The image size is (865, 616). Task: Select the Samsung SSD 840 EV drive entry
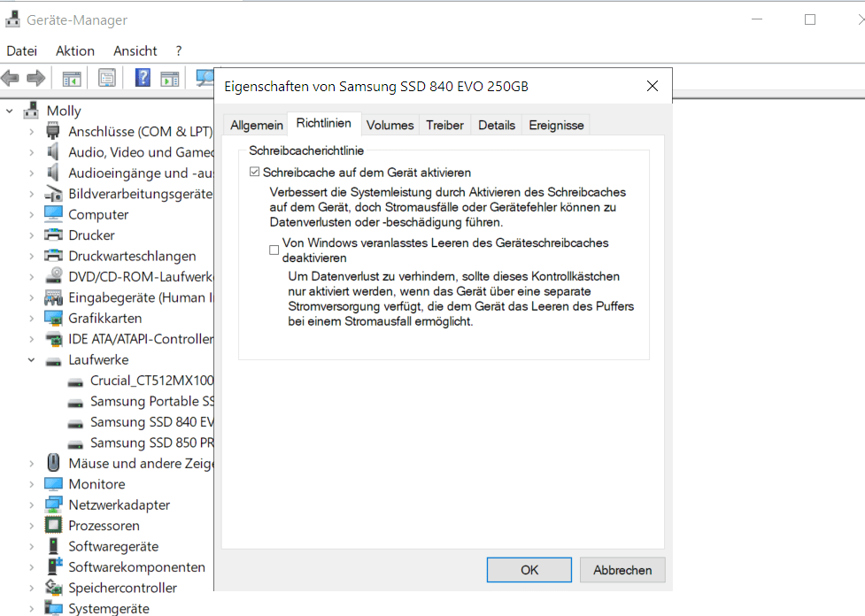(x=151, y=422)
